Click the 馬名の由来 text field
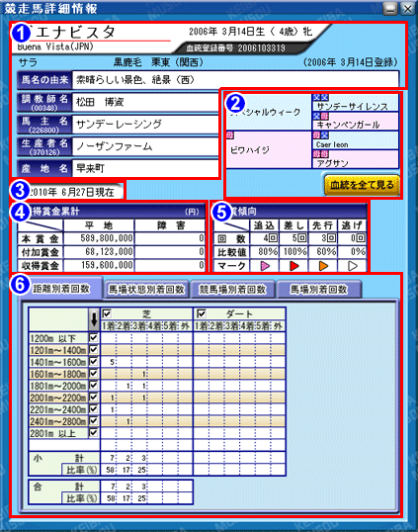The width and height of the screenshot is (418, 532). pyautogui.click(x=235, y=80)
